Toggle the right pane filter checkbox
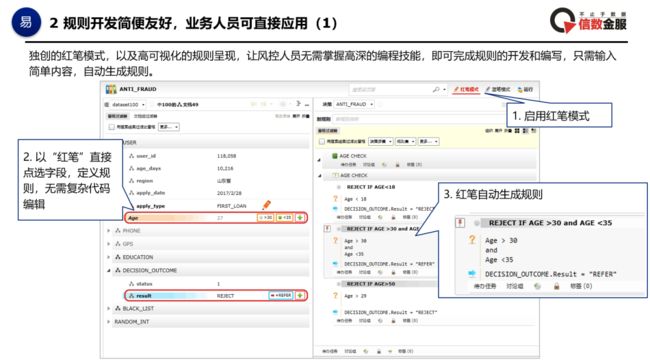This screenshot has width=650, height=364. pos(322,141)
